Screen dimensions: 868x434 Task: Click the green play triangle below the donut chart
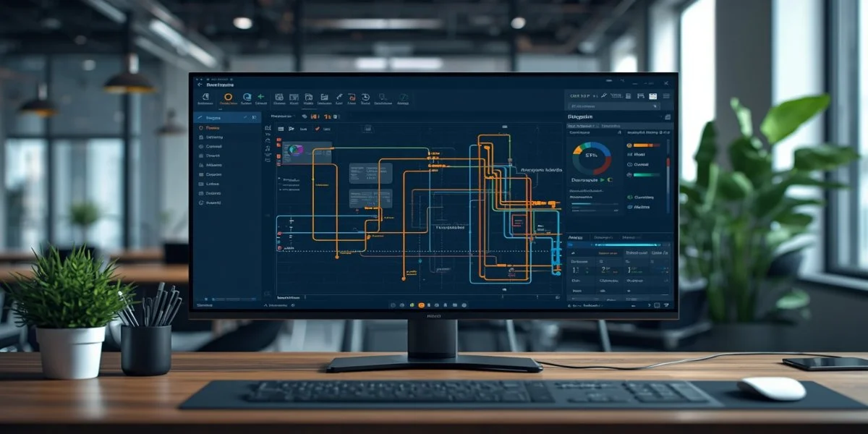click(x=602, y=179)
